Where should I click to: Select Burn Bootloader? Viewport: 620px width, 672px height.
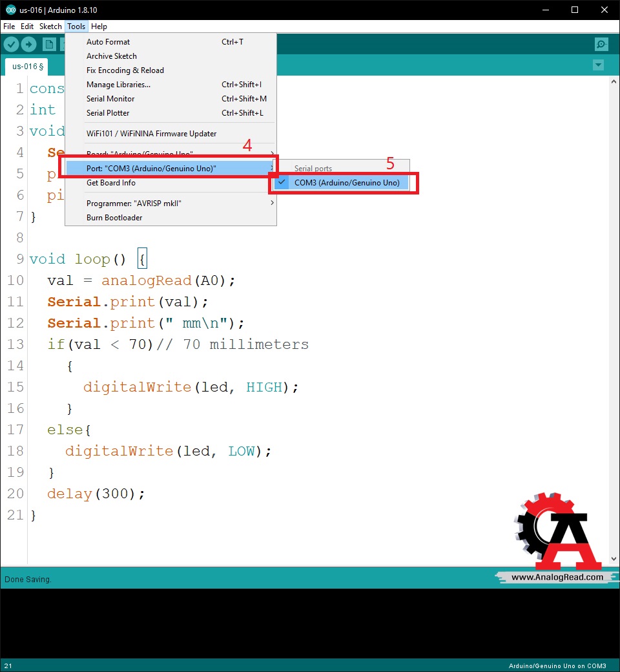pyautogui.click(x=170, y=217)
